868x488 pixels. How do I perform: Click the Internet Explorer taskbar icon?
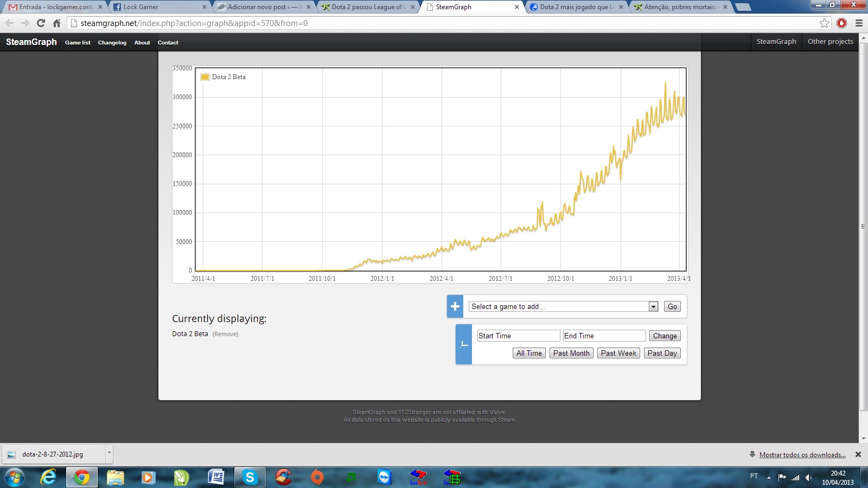(x=49, y=477)
